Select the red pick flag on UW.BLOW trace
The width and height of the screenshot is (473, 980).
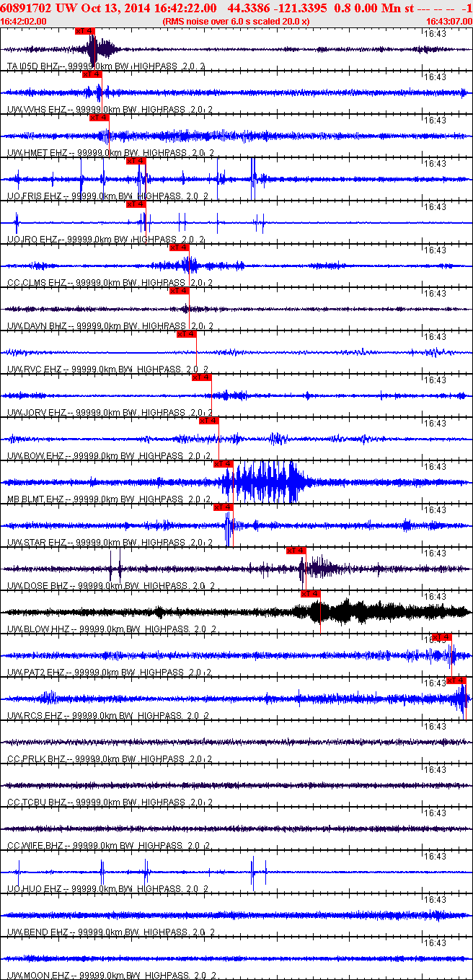tap(311, 594)
